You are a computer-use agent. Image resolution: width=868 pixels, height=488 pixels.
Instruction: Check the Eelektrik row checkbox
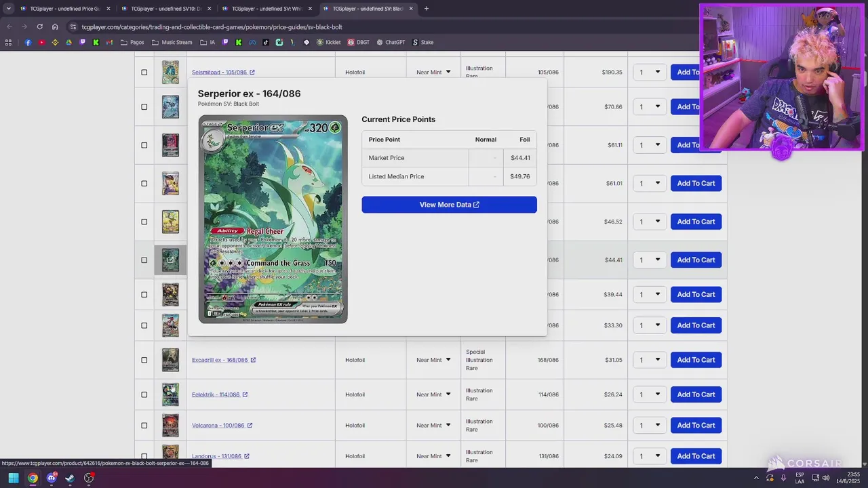pos(144,394)
